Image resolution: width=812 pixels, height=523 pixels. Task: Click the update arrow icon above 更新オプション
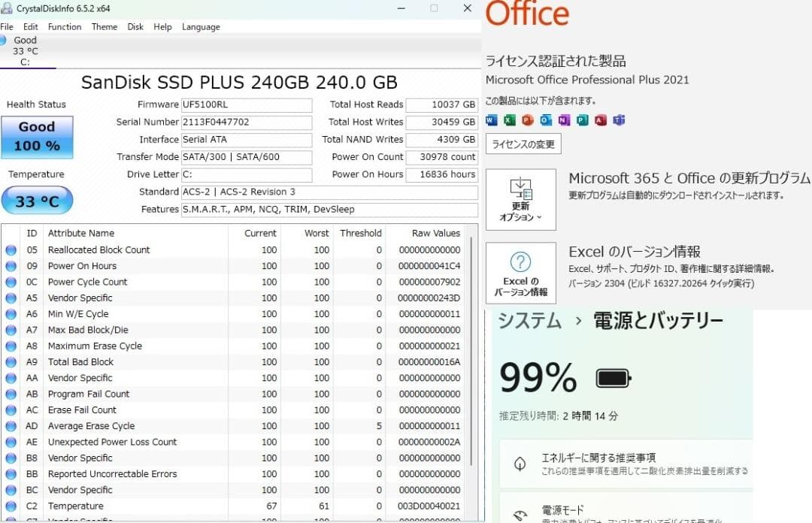(520, 188)
